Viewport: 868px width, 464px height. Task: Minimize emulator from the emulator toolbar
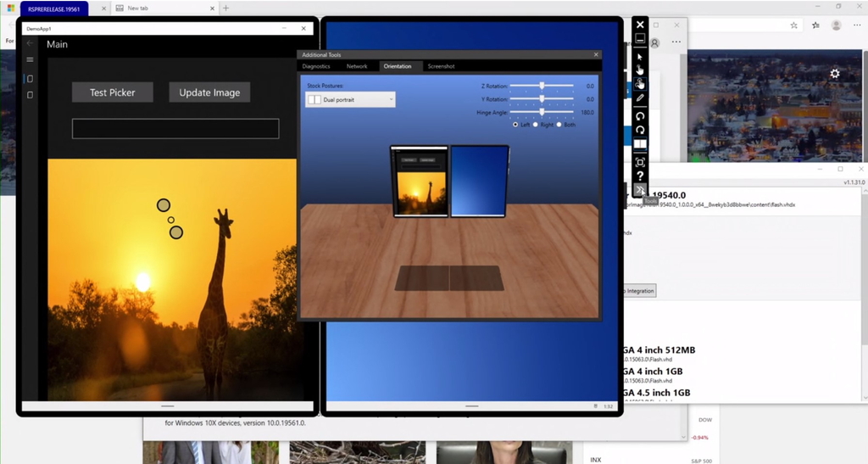tap(640, 39)
